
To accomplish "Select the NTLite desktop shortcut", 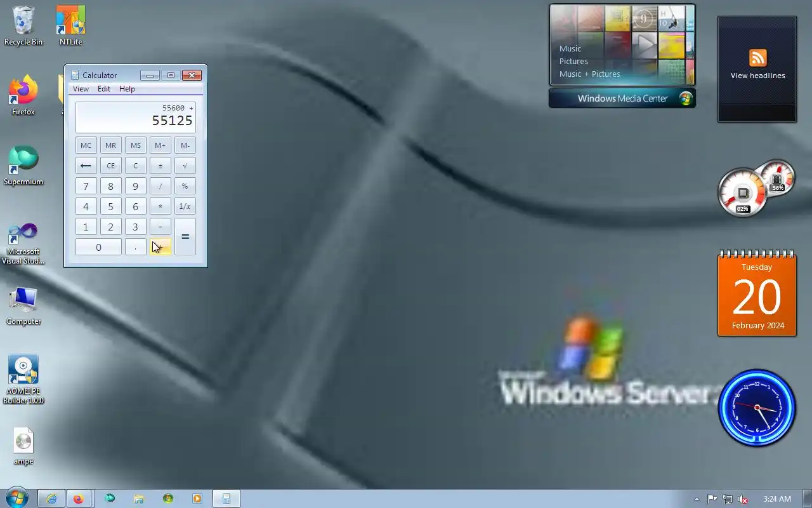I will (70, 27).
